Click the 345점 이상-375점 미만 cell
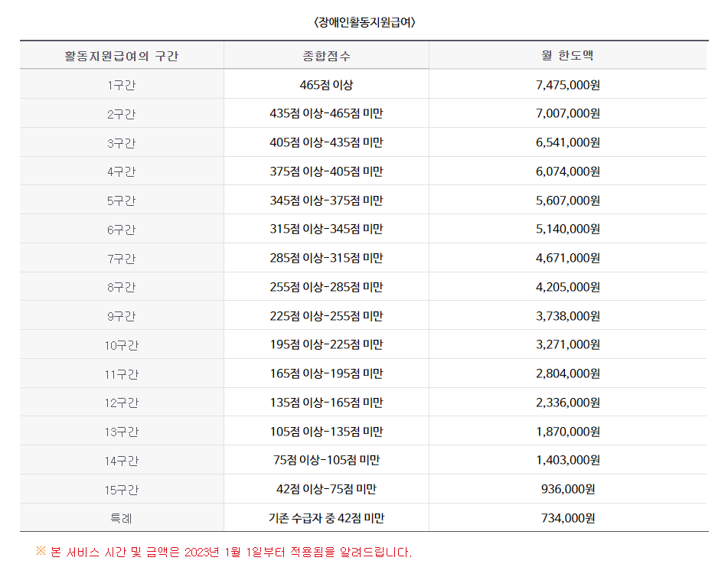The image size is (728, 564). pyautogui.click(x=325, y=200)
